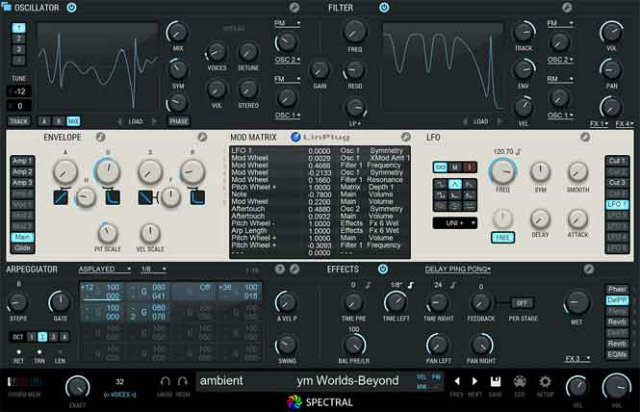Open the Effects wrench settings icon
The height and width of the screenshot is (412, 640).
[x=588, y=269]
